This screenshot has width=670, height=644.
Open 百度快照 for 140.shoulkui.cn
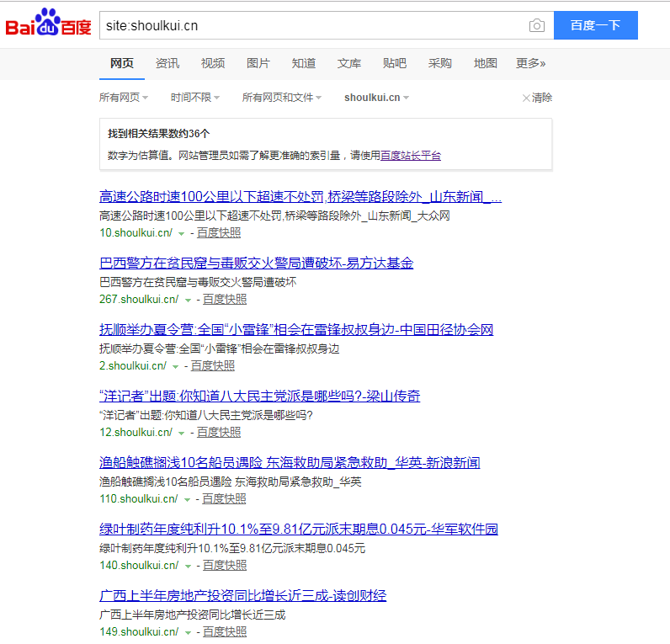225,566
